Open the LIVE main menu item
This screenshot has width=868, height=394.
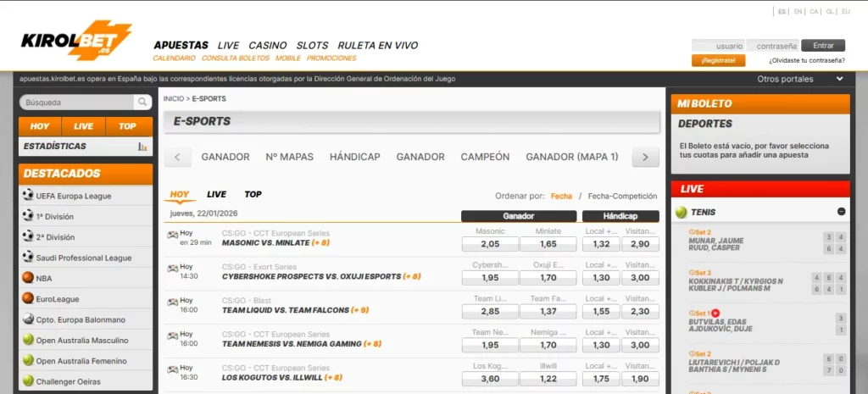pyautogui.click(x=228, y=46)
